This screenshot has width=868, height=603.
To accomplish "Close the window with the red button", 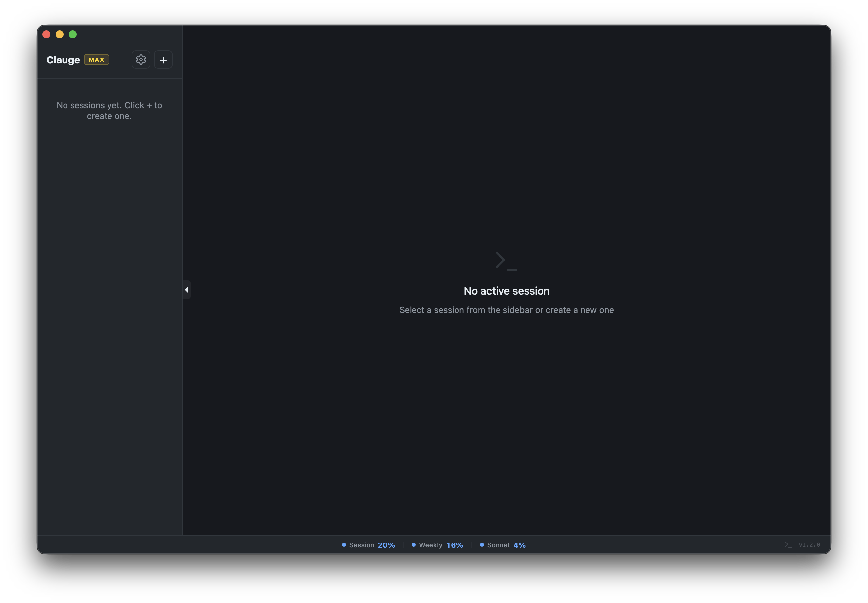I will (47, 34).
